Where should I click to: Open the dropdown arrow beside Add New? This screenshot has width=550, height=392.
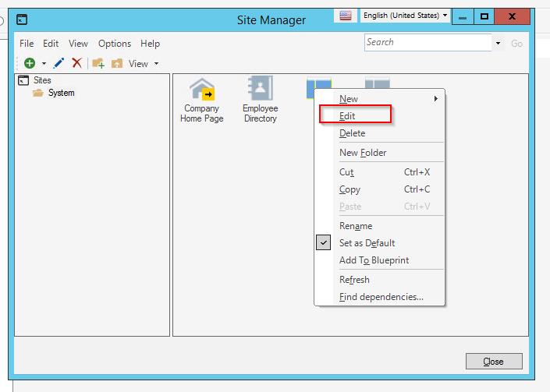44,64
